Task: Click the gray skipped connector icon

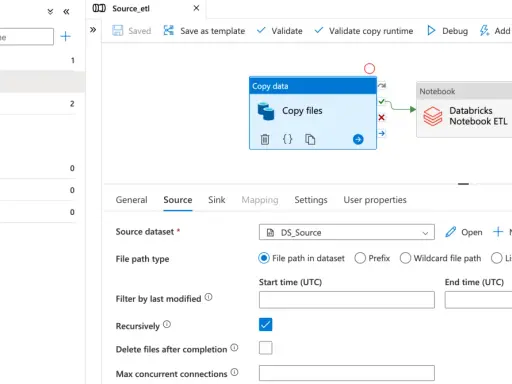Action: (382, 86)
